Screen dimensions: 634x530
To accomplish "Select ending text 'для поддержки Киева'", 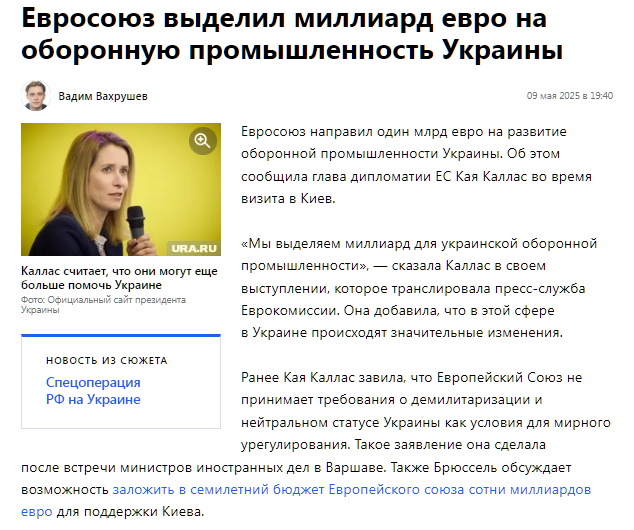I will tap(130, 512).
